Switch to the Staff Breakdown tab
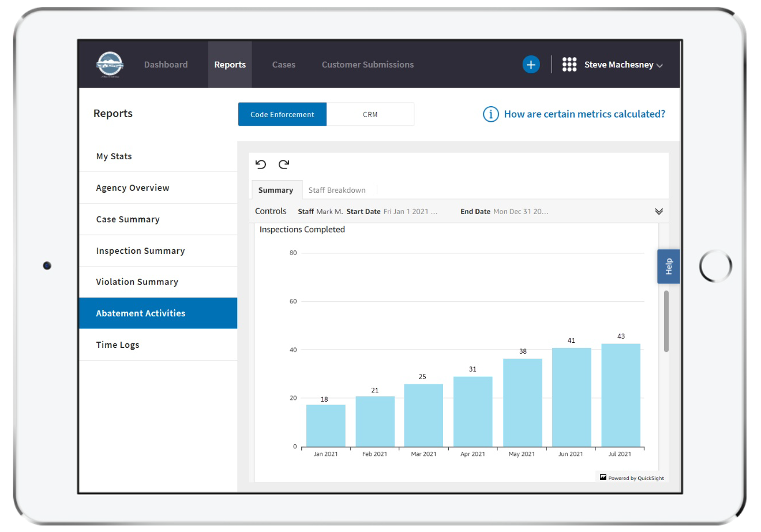The width and height of the screenshot is (761, 532). pyautogui.click(x=338, y=189)
